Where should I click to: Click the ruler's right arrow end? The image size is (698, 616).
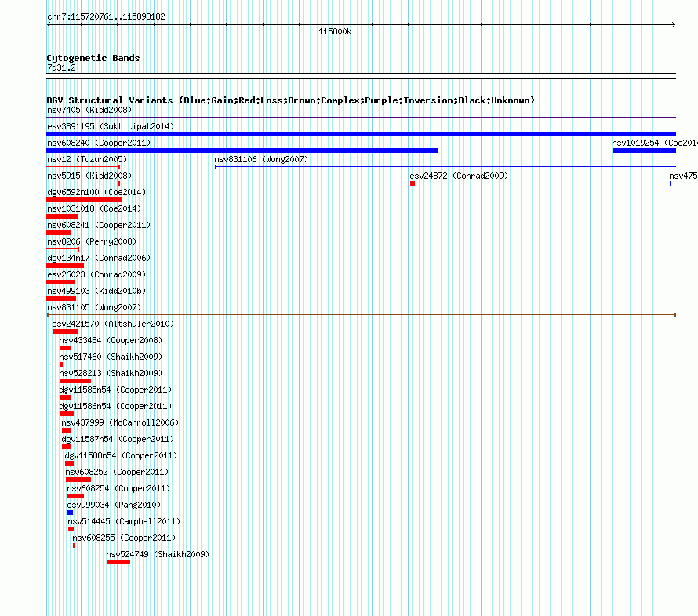[674, 25]
